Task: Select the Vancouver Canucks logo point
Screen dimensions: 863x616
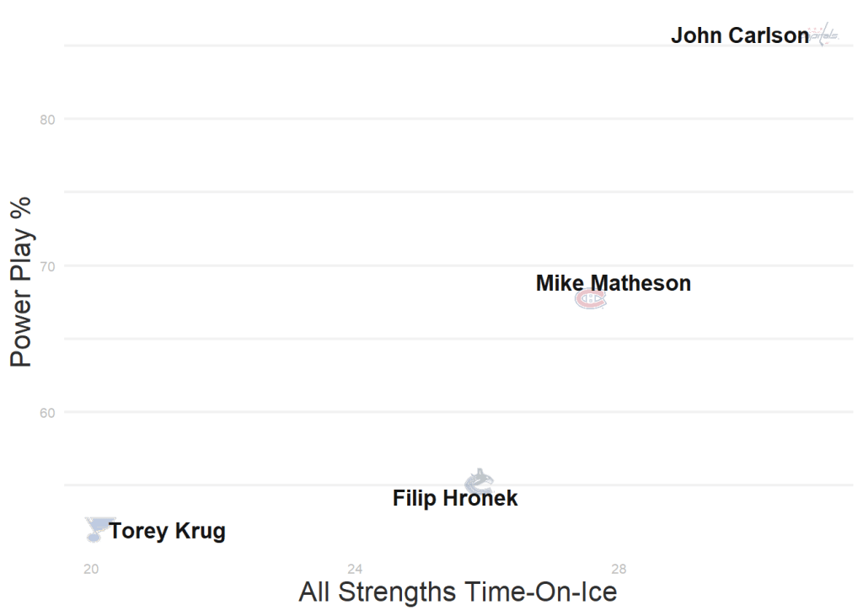Action: tap(479, 481)
